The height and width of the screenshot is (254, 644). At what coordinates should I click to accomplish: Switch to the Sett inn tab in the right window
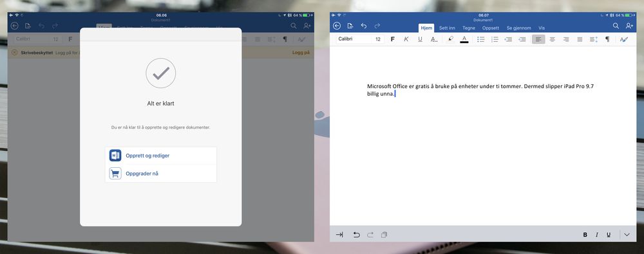click(x=447, y=28)
